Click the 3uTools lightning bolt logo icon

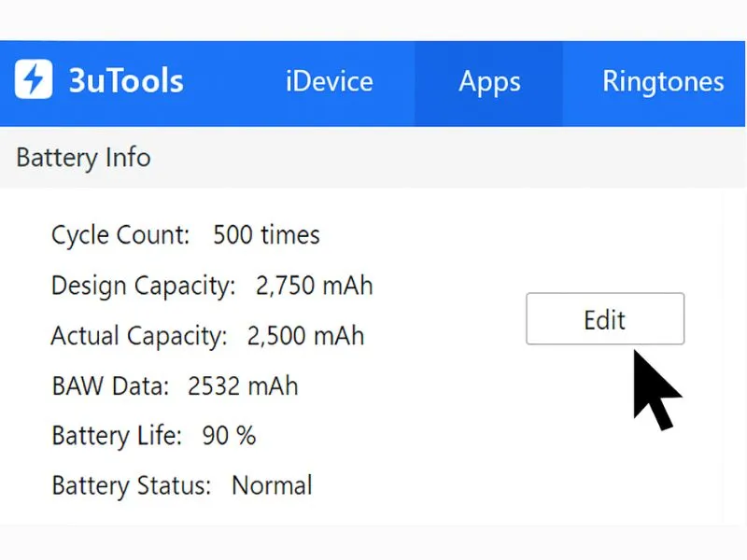(34, 79)
